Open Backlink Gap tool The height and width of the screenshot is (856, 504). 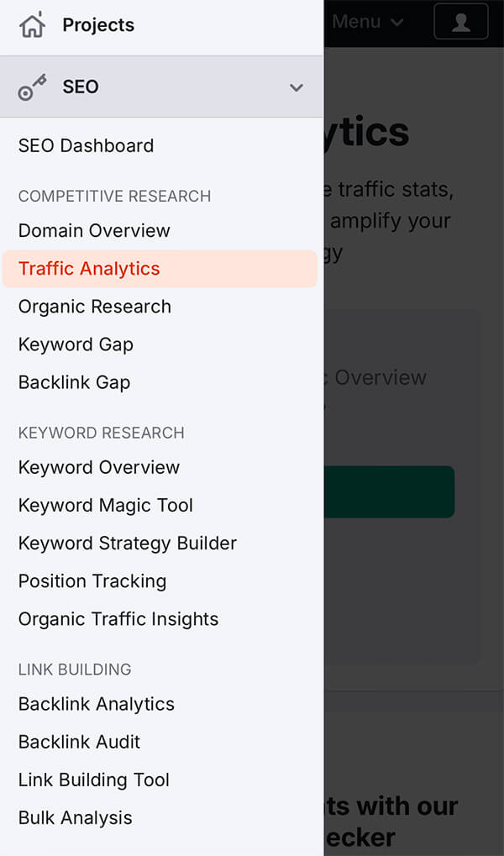[x=74, y=382]
